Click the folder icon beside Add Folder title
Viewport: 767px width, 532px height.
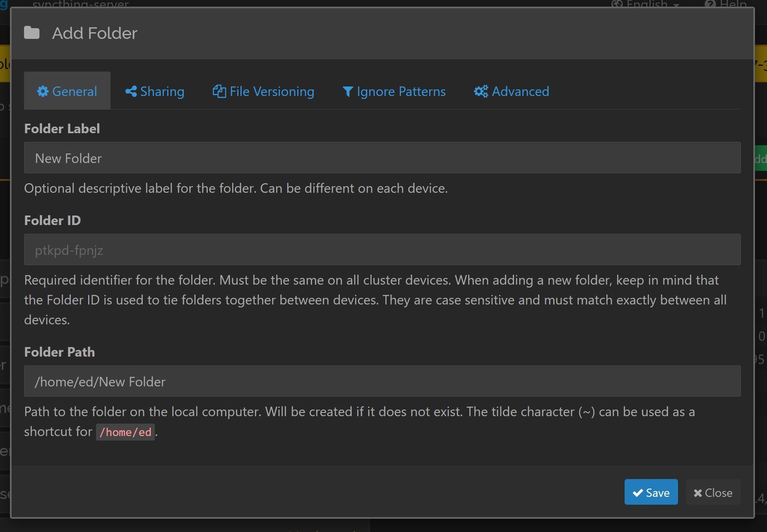pyautogui.click(x=32, y=33)
